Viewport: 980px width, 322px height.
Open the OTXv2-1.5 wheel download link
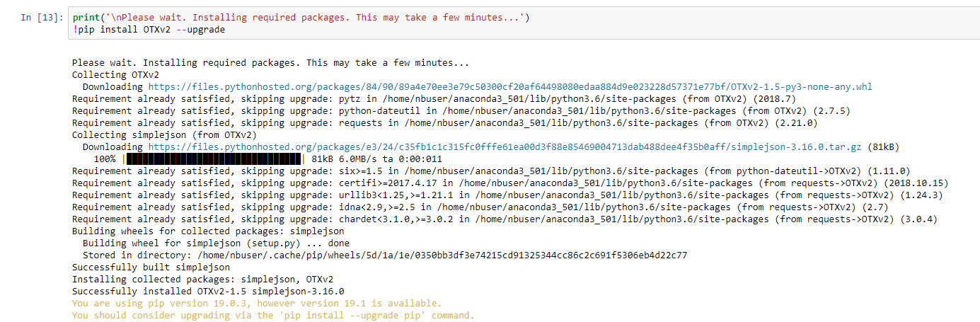pyautogui.click(x=510, y=86)
